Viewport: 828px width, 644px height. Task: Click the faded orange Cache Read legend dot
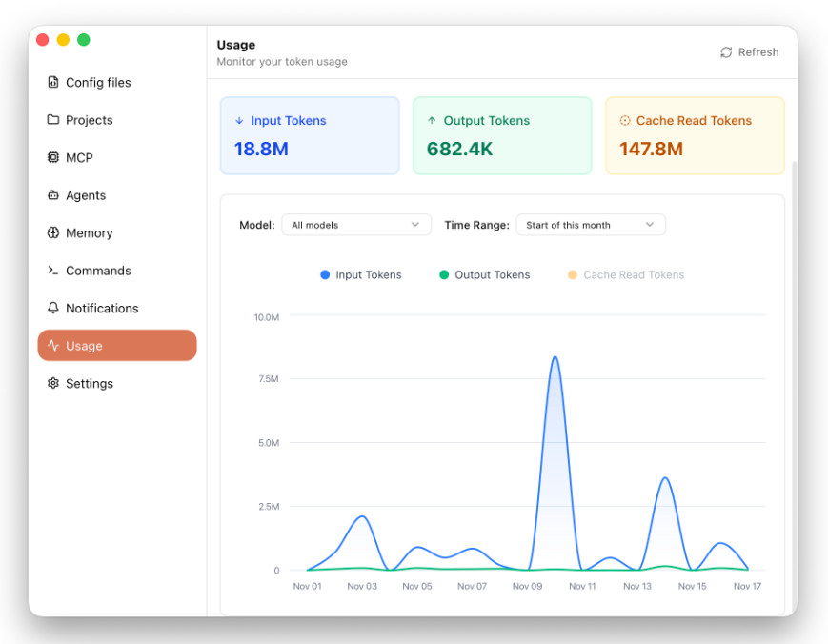click(x=573, y=274)
